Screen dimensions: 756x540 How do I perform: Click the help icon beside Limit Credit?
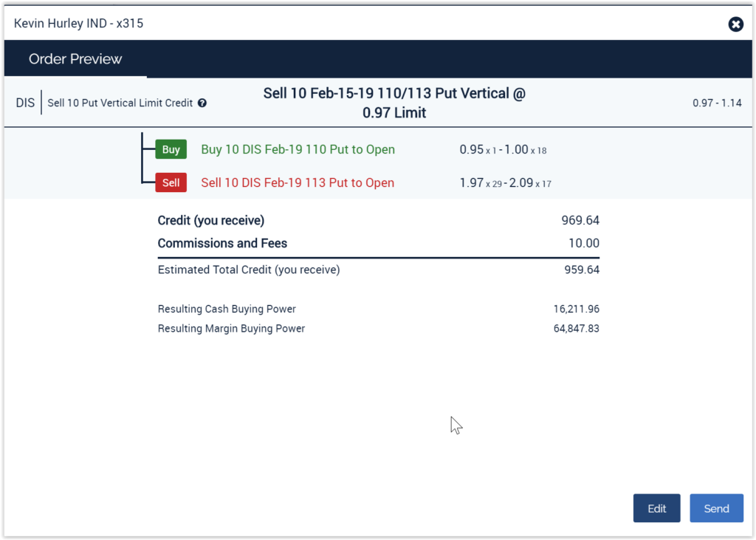[202, 103]
